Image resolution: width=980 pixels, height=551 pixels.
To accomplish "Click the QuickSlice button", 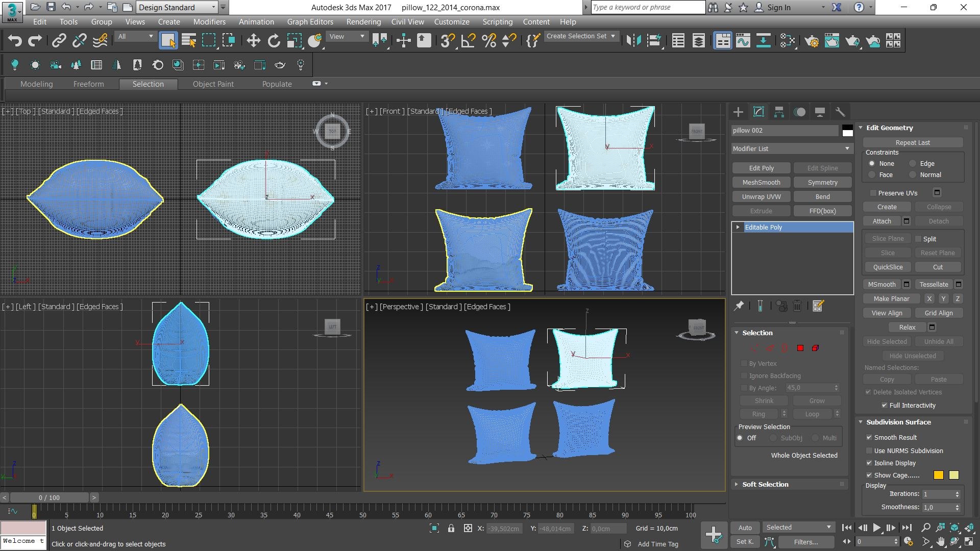I will tap(888, 267).
